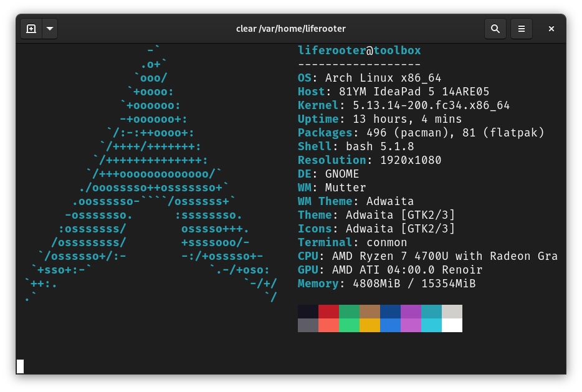
Task: Click the Resolution: 1920x1080 line
Action: coord(370,160)
